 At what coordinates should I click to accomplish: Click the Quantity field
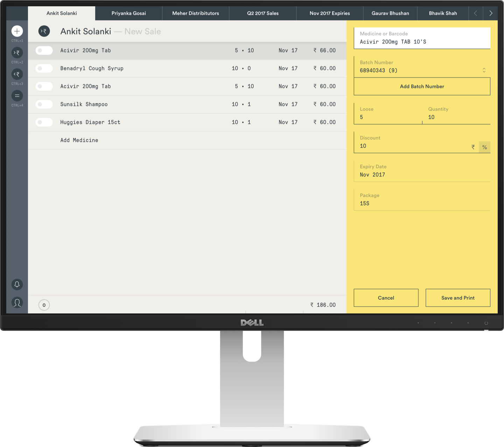point(456,114)
